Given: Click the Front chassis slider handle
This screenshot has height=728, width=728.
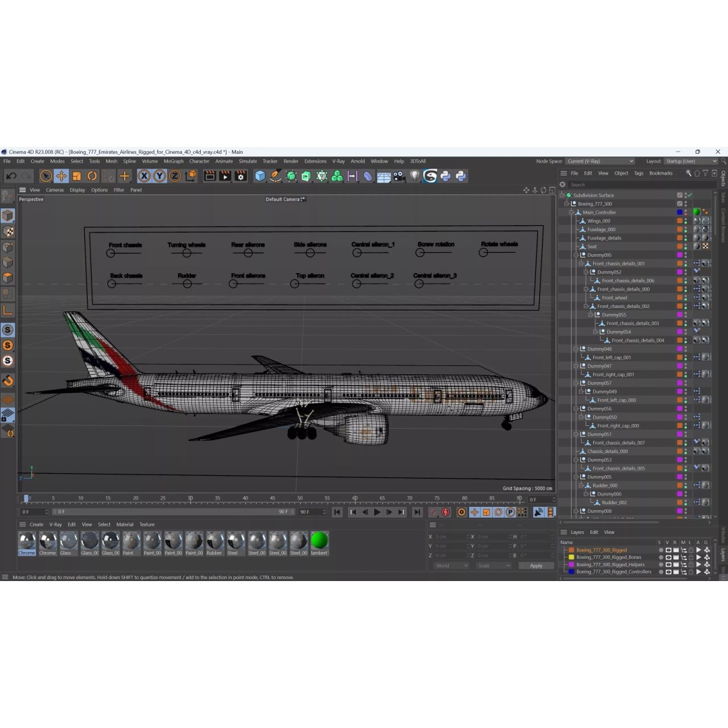Looking at the screenshot, I should [x=111, y=253].
